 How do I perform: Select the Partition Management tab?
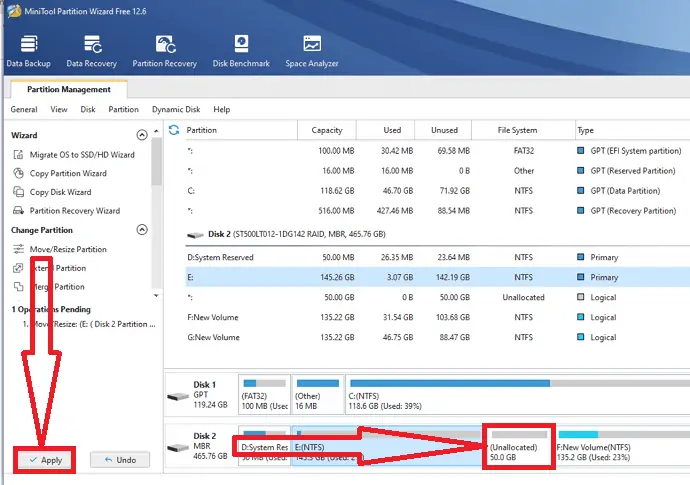coord(69,89)
